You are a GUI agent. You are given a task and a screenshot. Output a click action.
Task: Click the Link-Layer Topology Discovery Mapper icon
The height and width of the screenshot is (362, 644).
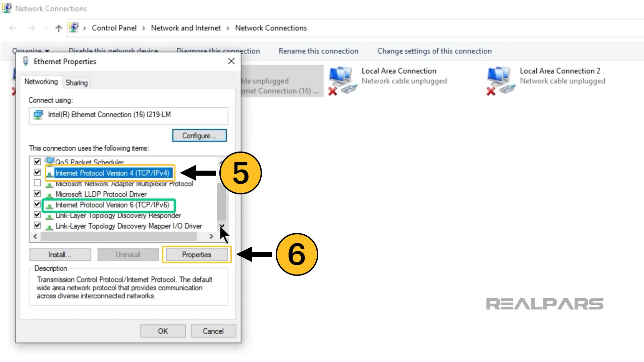point(50,226)
